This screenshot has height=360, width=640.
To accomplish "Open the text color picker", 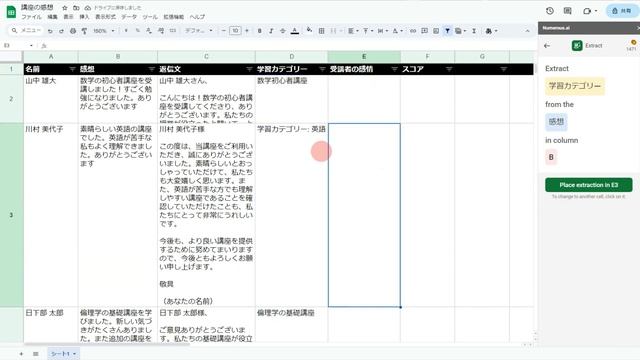I will pyautogui.click(x=295, y=31).
